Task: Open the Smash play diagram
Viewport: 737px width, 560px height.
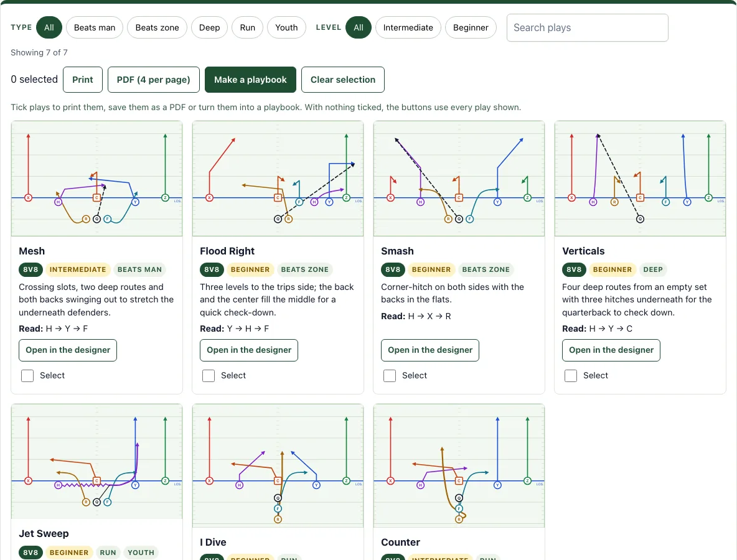Action: tap(459, 179)
